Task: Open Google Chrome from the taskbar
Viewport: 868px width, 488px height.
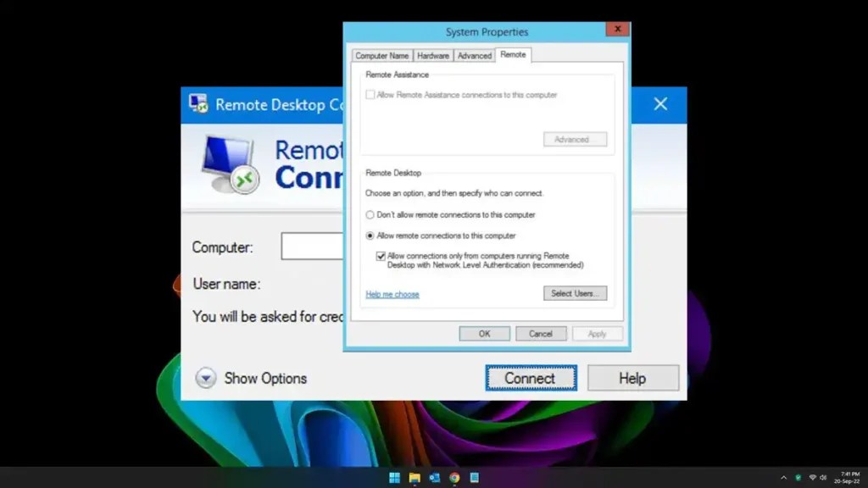Action: coord(454,477)
